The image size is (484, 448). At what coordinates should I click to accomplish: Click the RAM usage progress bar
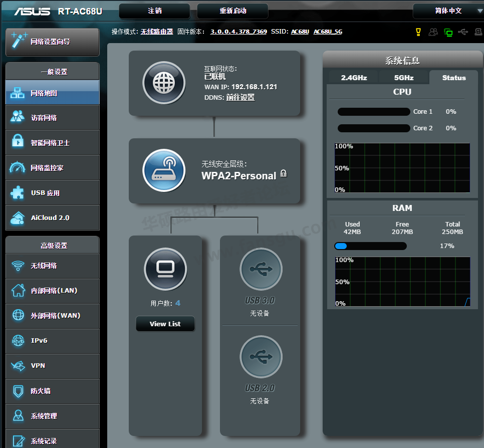click(370, 246)
